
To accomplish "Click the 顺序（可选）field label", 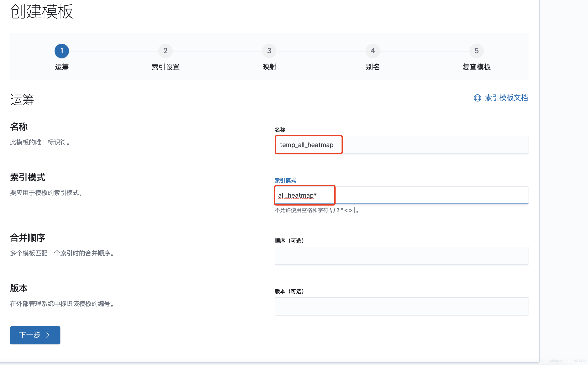I will point(289,241).
